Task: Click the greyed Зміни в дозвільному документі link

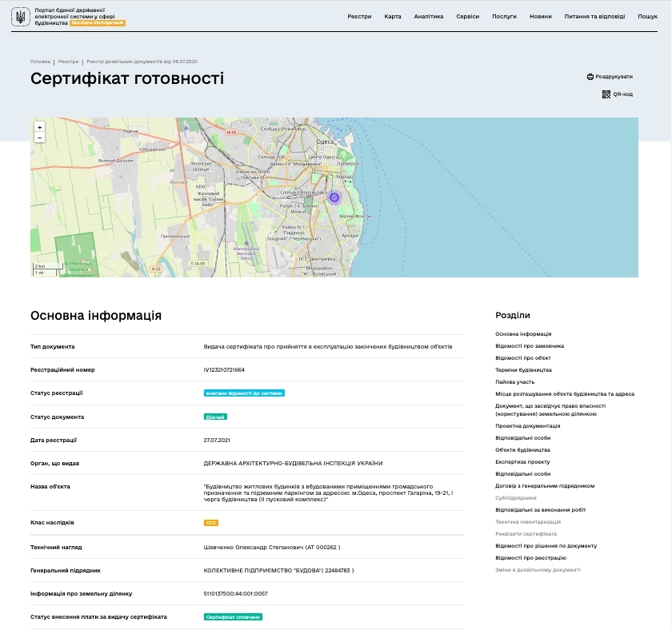Action: pos(538,570)
